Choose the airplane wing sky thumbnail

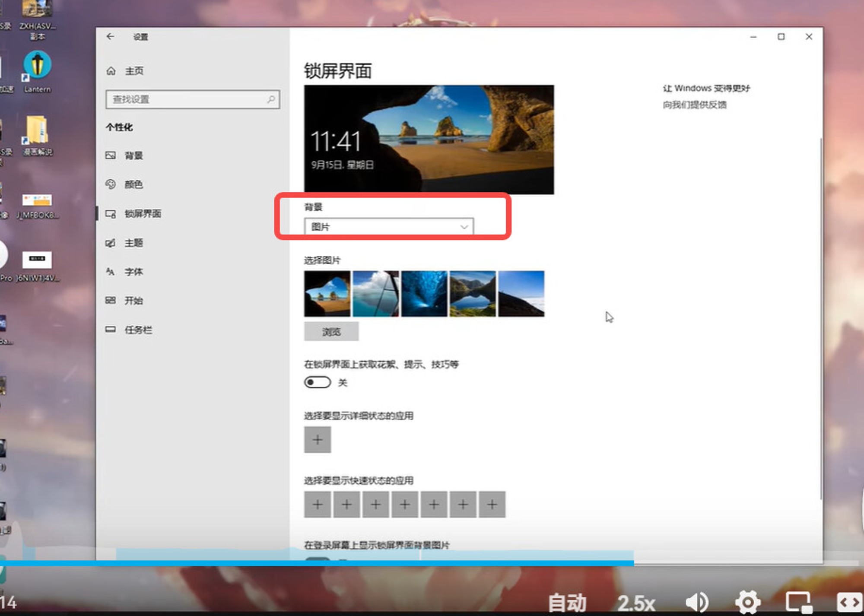376,294
